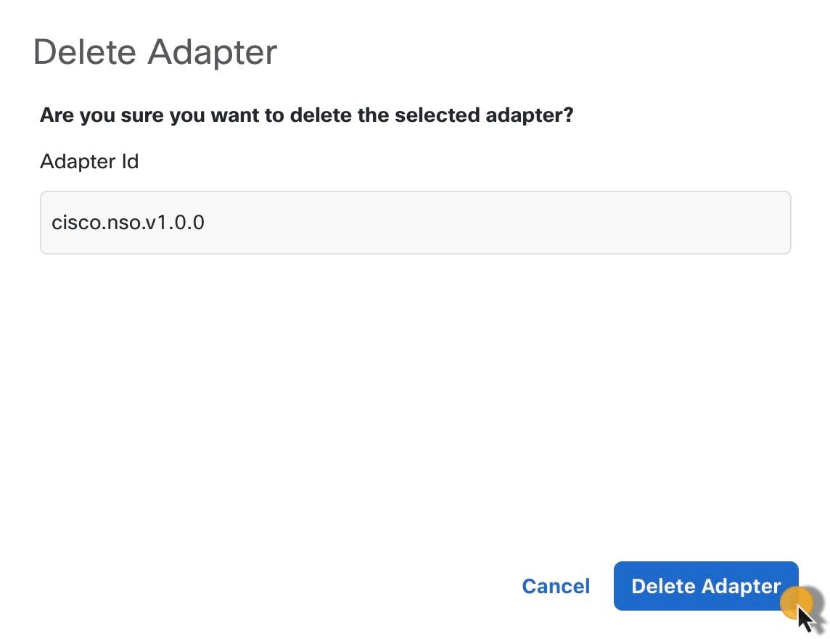
Task: Click the large heading "Delete Adapter"
Action: coord(155,52)
